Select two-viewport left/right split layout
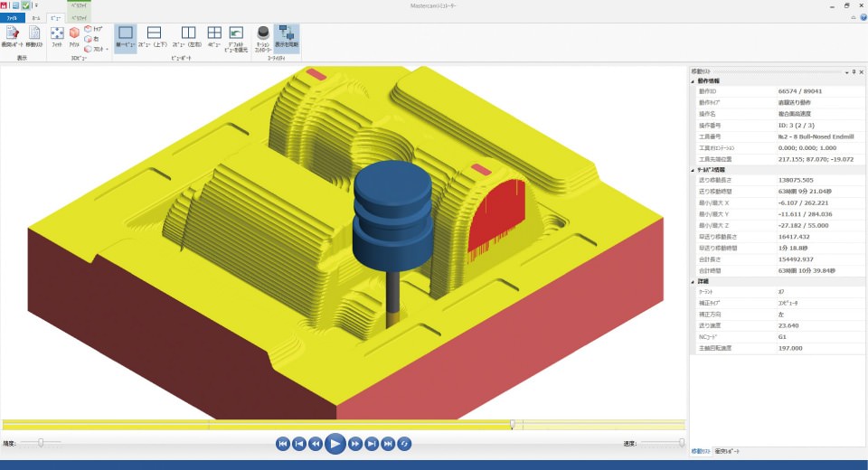This screenshot has height=470, width=868. [188, 33]
